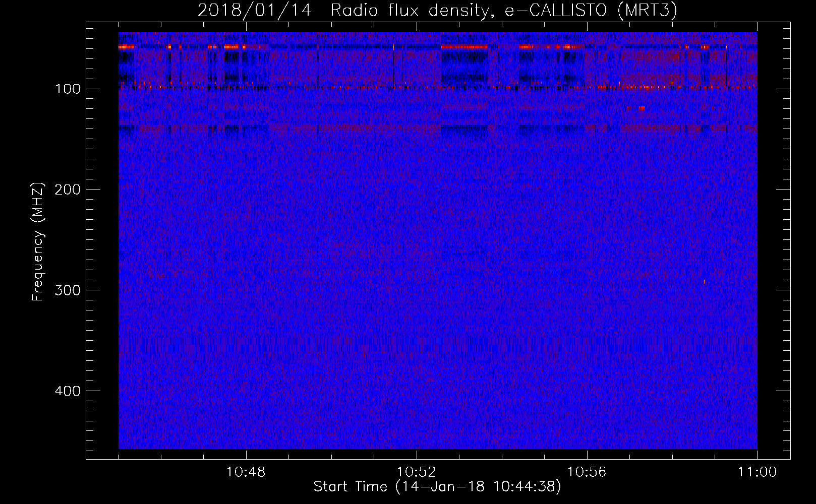The width and height of the screenshot is (816, 504).
Task: Click the 100 frequency tick label
Action: [x=68, y=89]
